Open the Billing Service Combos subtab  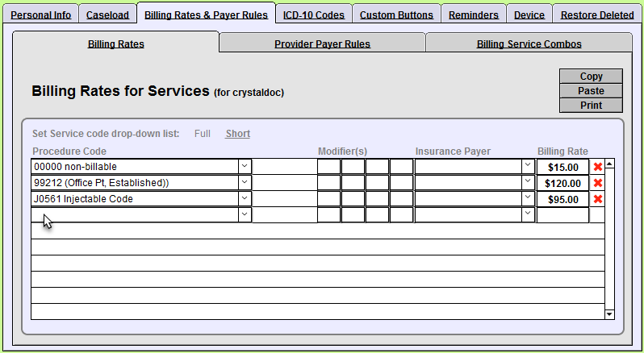(529, 44)
